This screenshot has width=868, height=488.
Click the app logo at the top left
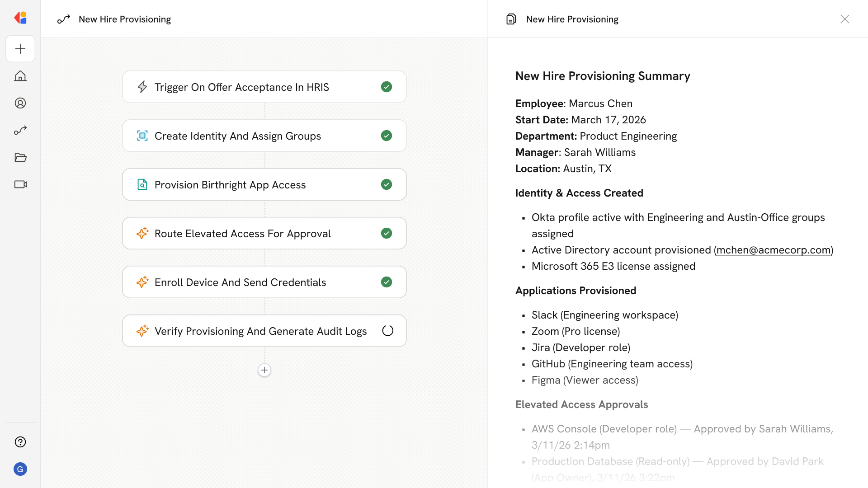(x=20, y=18)
